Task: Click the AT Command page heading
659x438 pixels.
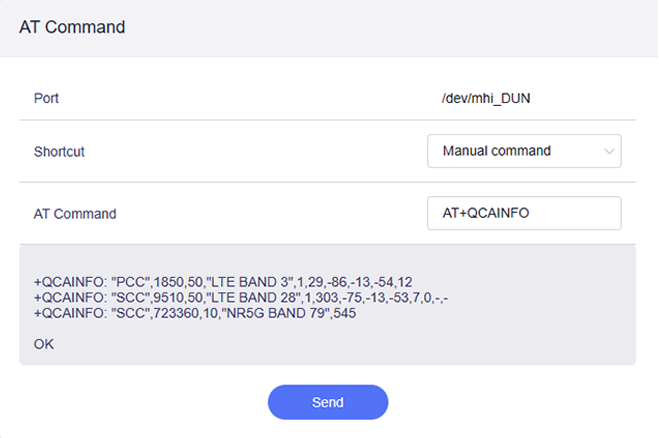Action: [72, 27]
